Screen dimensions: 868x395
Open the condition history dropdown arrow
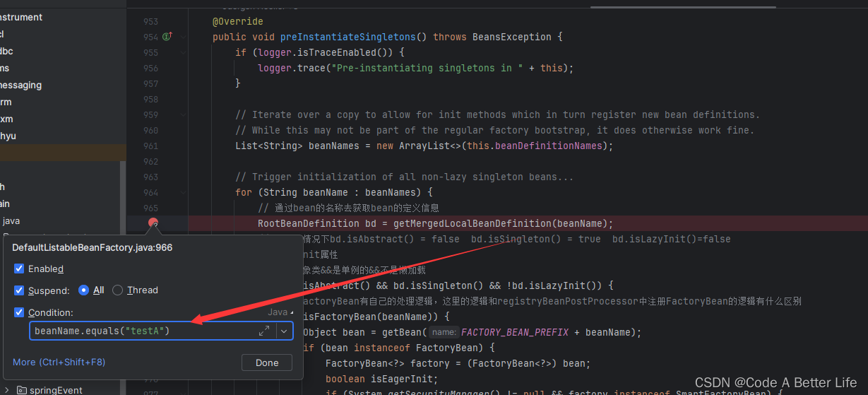pyautogui.click(x=285, y=331)
